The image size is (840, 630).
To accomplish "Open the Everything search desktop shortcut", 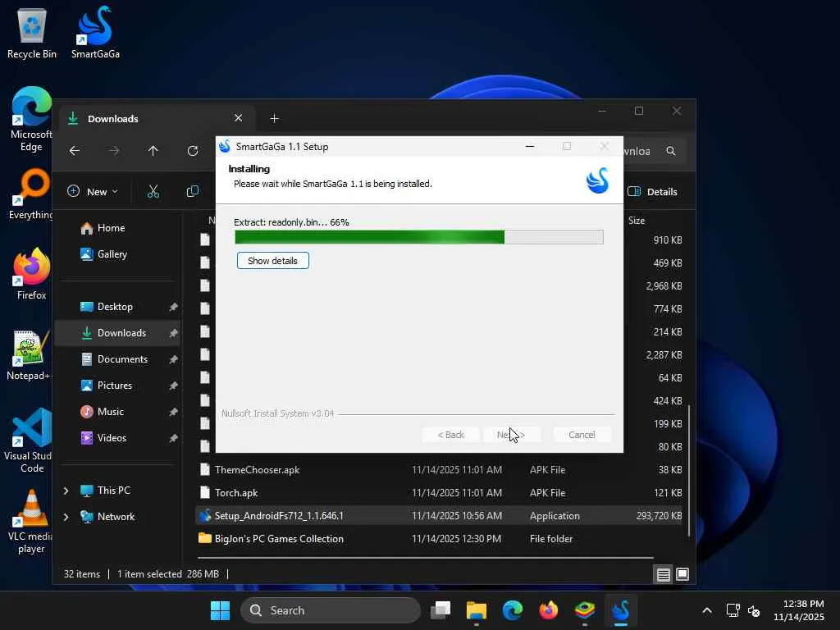I will point(31,194).
